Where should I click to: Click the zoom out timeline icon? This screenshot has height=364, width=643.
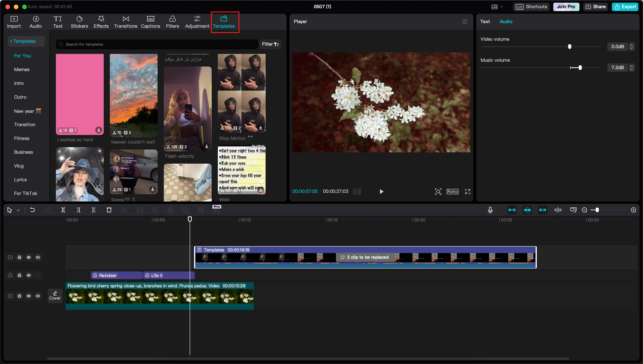[584, 210]
